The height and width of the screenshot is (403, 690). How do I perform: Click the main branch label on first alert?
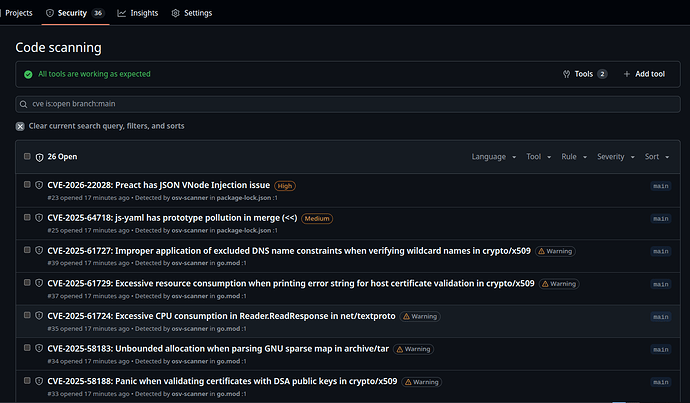click(660, 186)
